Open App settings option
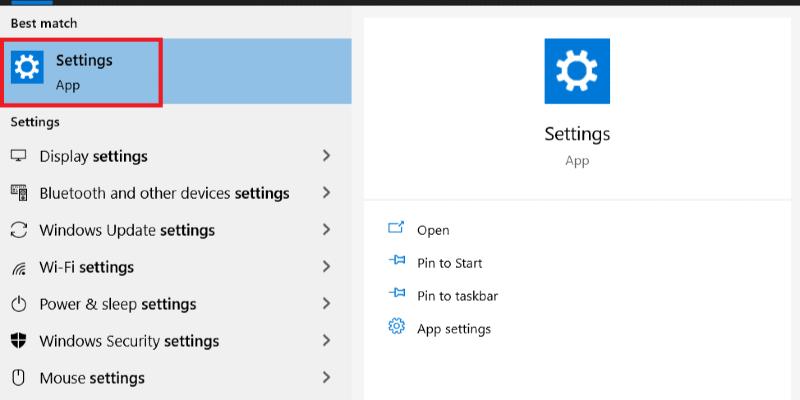This screenshot has width=800, height=400. point(454,329)
